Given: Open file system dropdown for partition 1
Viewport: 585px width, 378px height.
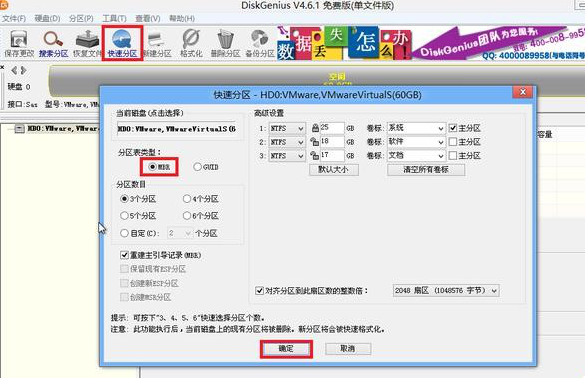Looking at the screenshot, I should 287,128.
